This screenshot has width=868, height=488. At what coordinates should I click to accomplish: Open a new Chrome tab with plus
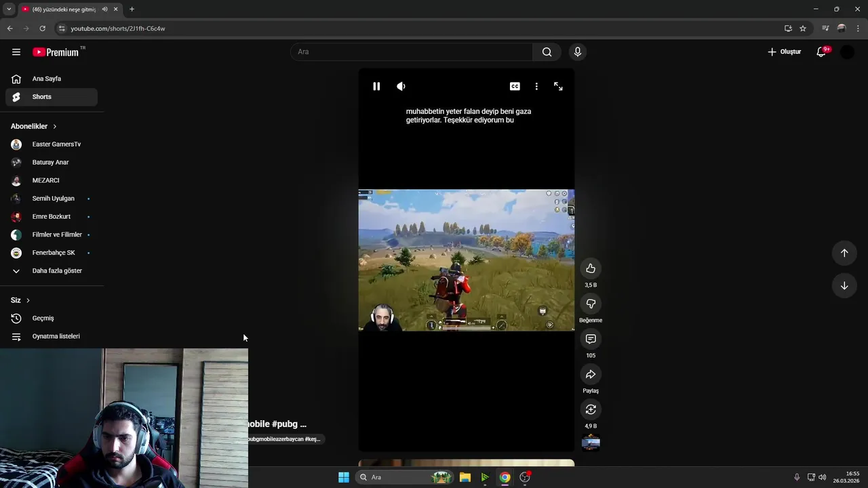click(x=132, y=9)
